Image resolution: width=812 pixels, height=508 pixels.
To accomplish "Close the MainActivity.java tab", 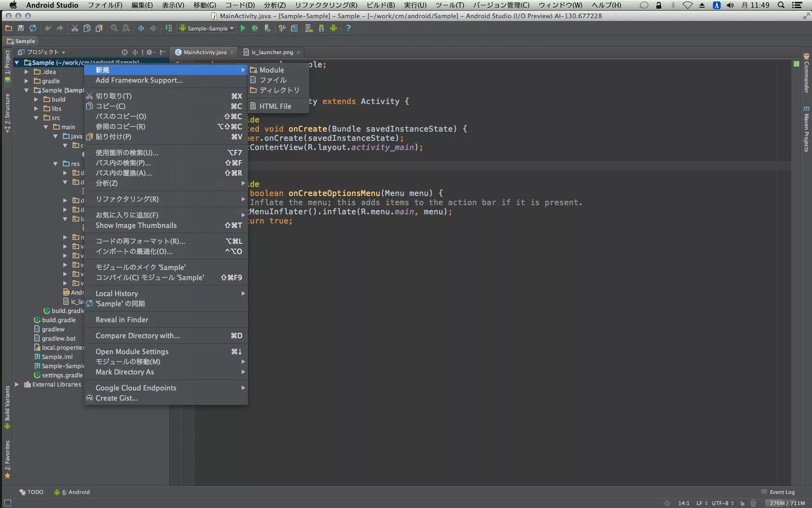I will click(232, 52).
